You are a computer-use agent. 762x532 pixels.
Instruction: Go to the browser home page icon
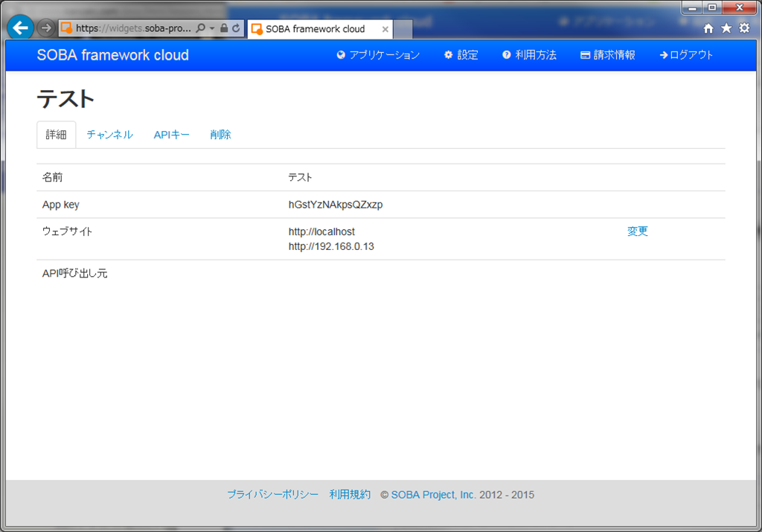tap(708, 28)
